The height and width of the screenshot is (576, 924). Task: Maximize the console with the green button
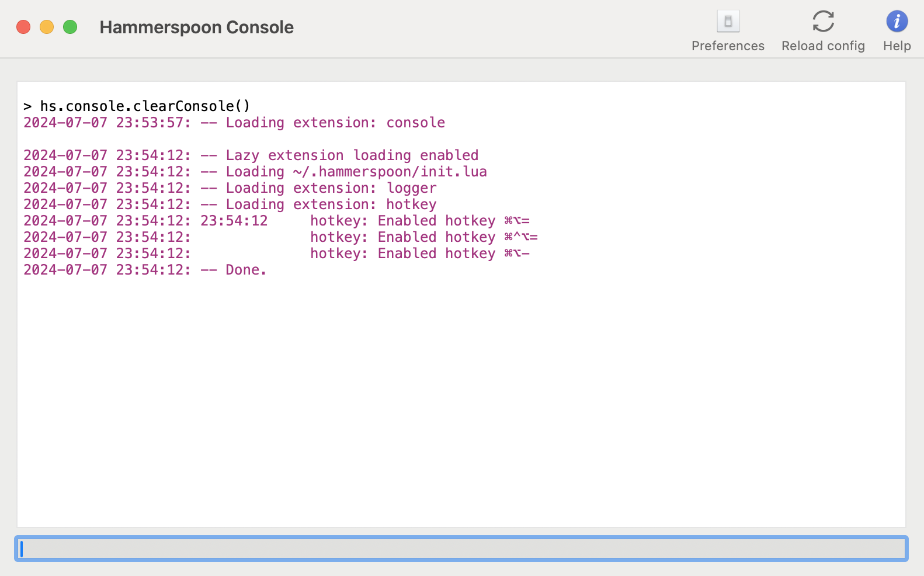[70, 27]
